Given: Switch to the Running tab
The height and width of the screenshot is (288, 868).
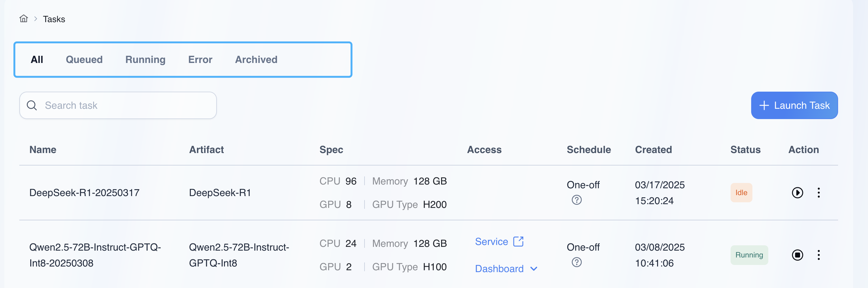Looking at the screenshot, I should tap(145, 60).
